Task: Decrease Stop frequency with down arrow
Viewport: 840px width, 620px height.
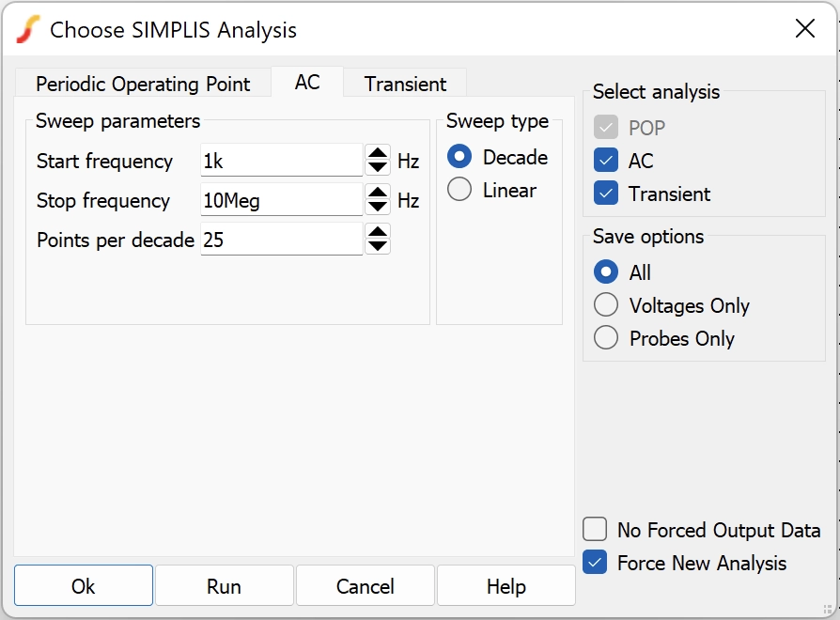Action: click(378, 207)
